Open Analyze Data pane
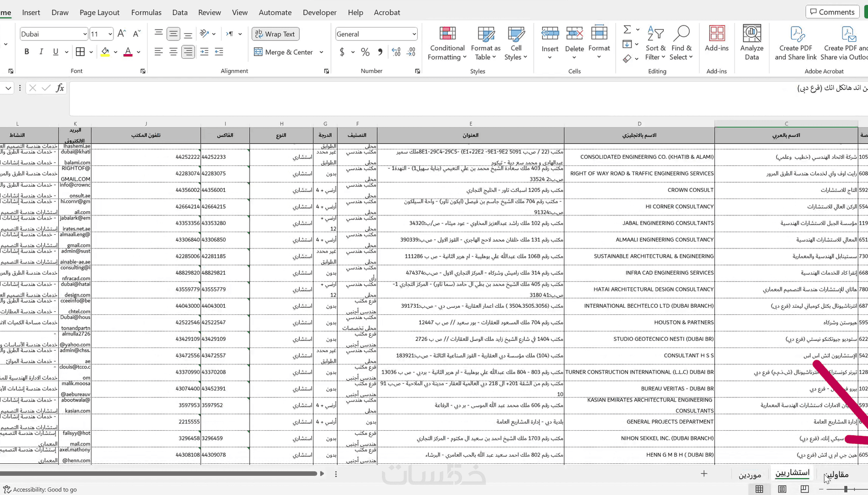Image resolution: width=868 pixels, height=495 pixels. pos(752,43)
